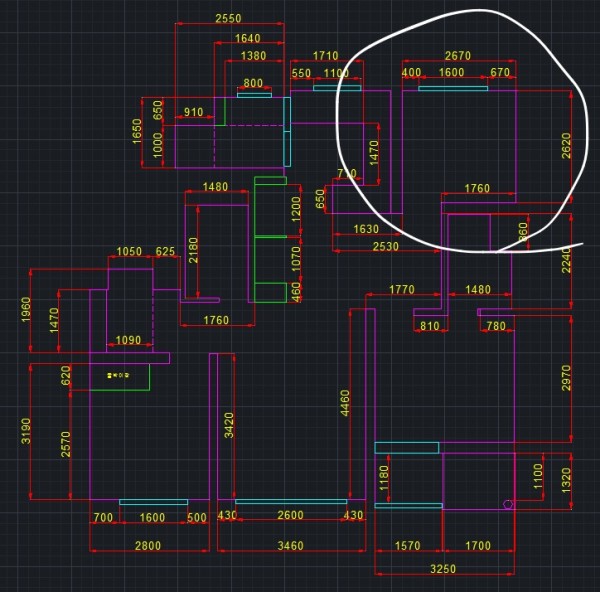Click the 3250 overall dimension label
Image resolution: width=600 pixels, height=592 pixels.
click(442, 568)
